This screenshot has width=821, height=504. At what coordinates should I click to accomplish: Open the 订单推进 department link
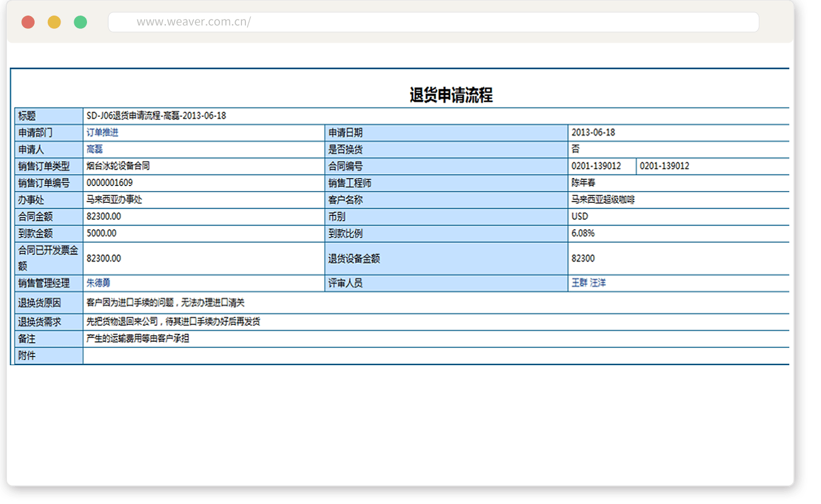(102, 132)
